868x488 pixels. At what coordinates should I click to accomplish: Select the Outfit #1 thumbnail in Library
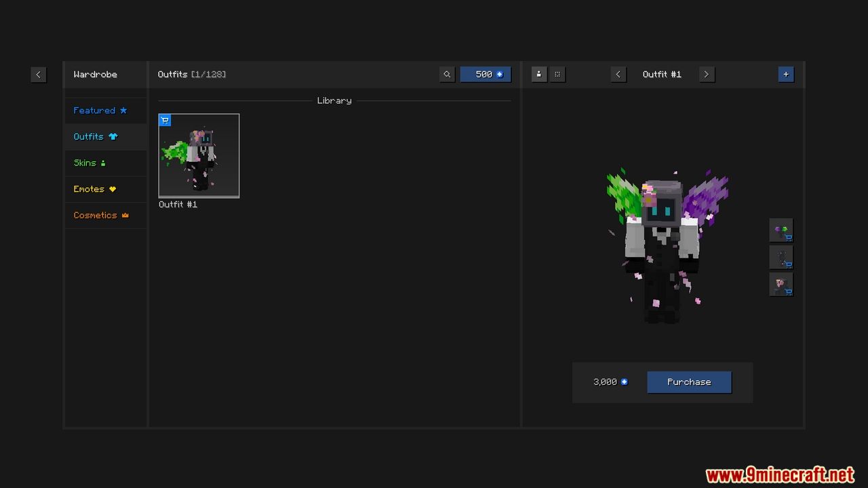[x=199, y=156]
